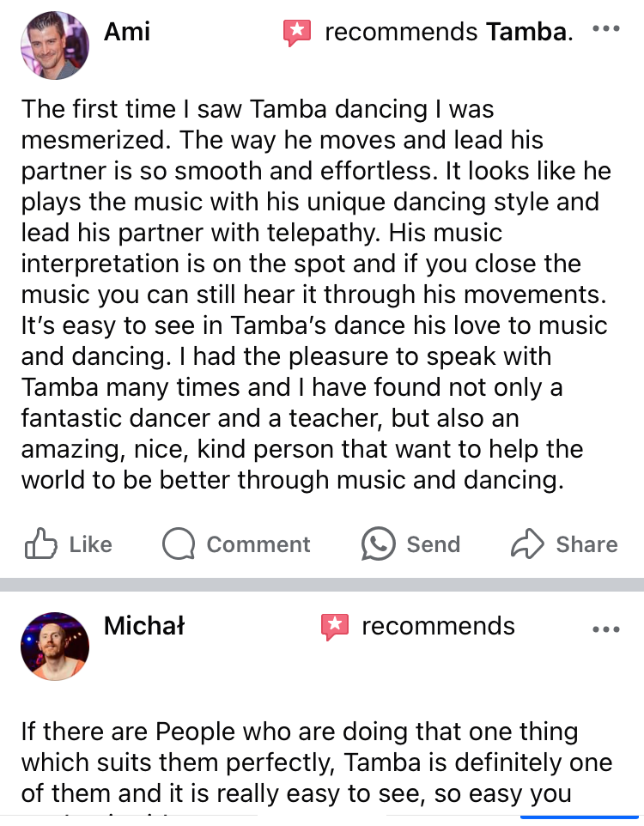Tap Michał's review text to expand it
Viewport: 644px width, 826px height.
[316, 762]
